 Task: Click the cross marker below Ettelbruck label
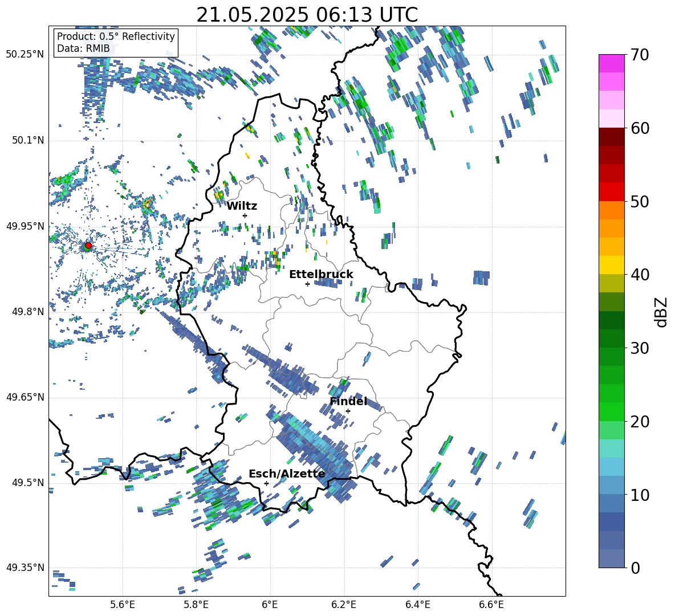[x=307, y=284]
